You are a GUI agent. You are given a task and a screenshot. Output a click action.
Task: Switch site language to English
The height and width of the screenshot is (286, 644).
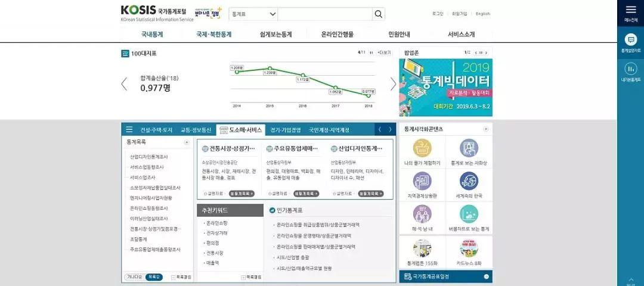pos(483,14)
